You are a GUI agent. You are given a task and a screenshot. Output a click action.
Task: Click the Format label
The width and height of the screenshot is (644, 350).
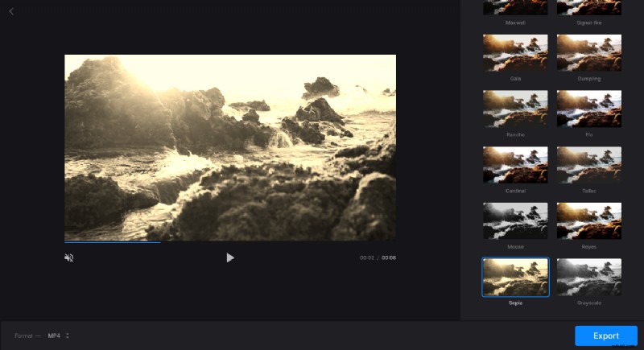pyautogui.click(x=23, y=336)
